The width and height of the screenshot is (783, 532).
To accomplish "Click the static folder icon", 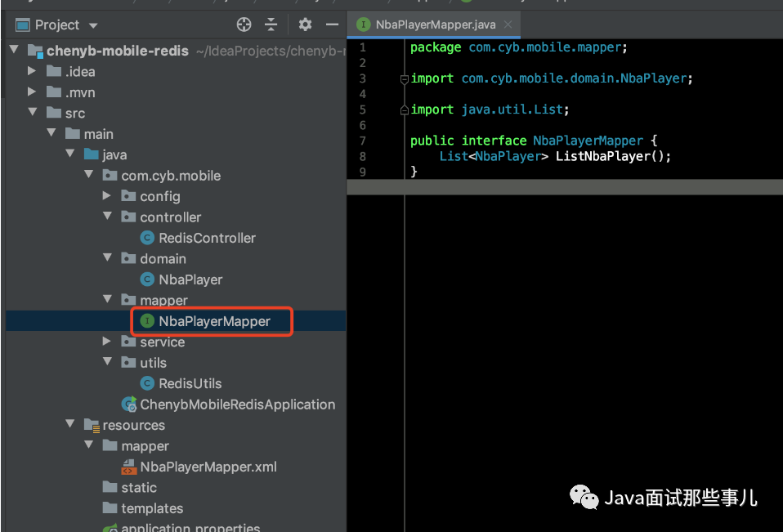I will (x=110, y=486).
